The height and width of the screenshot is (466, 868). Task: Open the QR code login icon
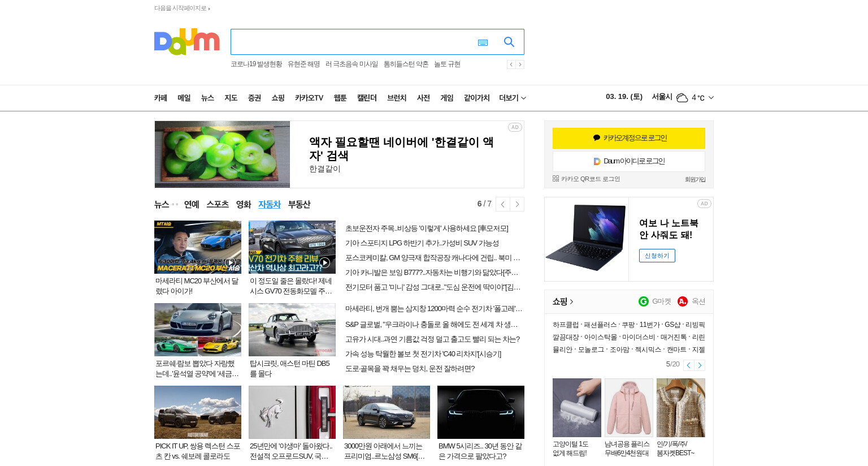[555, 179]
